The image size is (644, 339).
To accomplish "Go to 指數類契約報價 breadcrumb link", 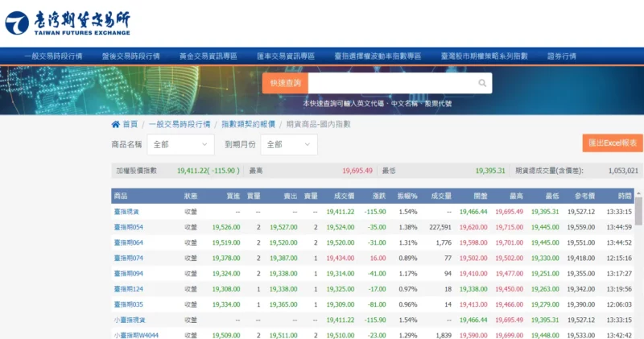I will [x=248, y=124].
